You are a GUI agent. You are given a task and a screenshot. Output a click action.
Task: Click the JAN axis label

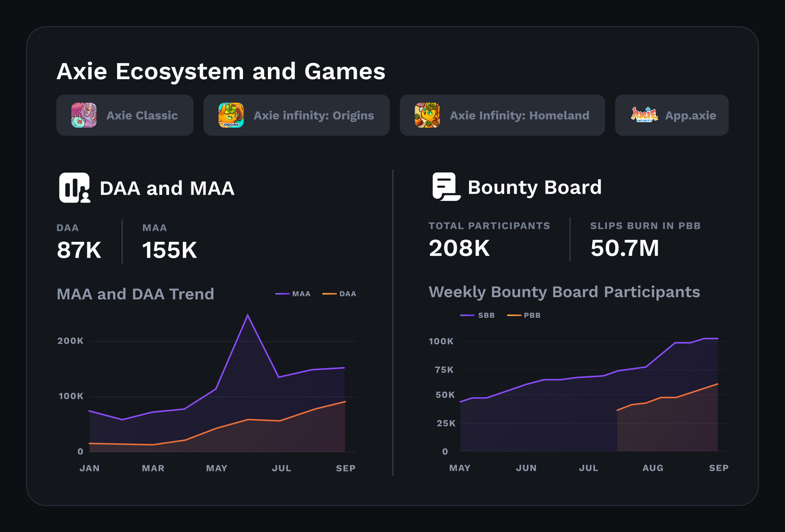pos(90,469)
